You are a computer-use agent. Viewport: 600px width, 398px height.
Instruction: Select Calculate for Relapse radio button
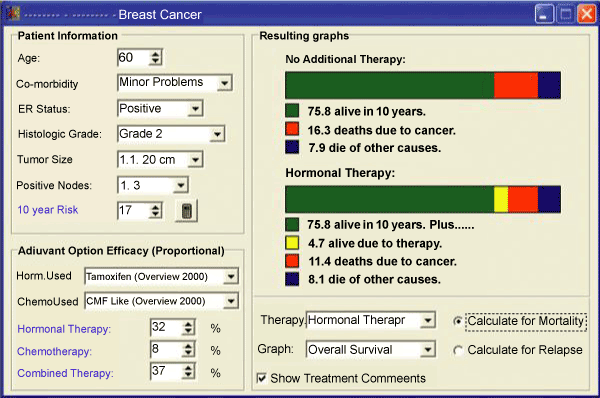457,350
